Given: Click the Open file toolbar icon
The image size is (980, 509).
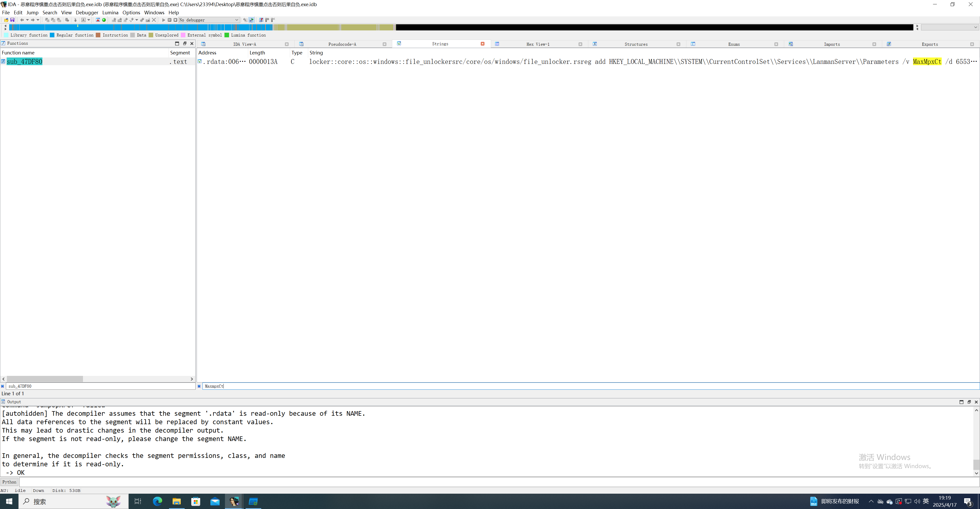Looking at the screenshot, I should (x=6, y=20).
